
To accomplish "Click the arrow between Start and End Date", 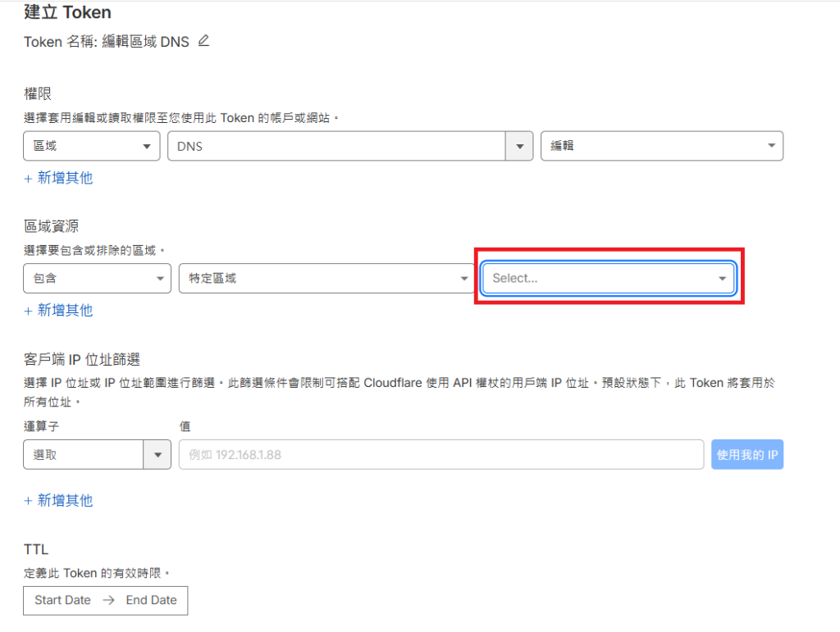I will click(x=108, y=600).
